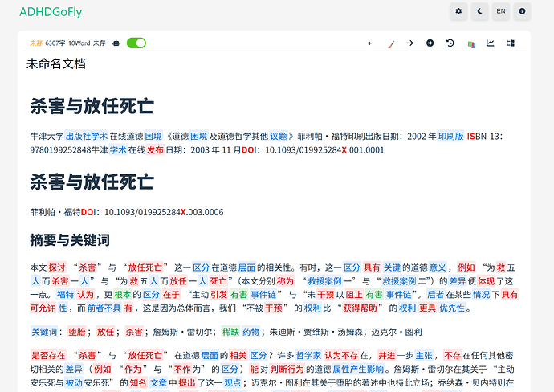
Task: Click the colored squares palette icon
Action: pyautogui.click(x=470, y=43)
